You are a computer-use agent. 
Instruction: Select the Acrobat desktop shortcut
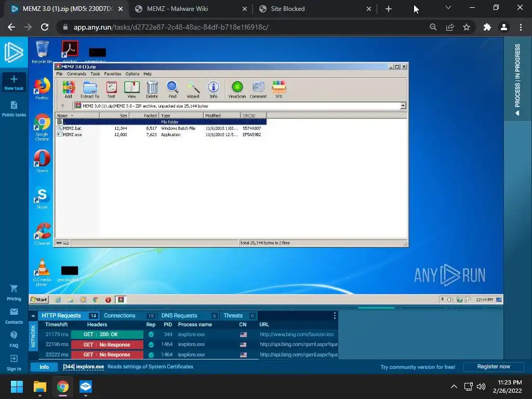tap(70, 51)
